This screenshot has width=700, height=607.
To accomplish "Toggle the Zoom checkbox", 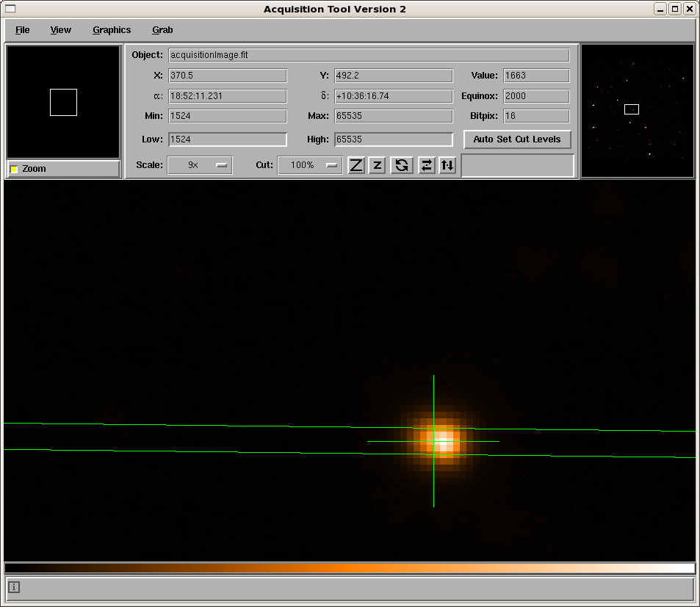I will pos(14,170).
